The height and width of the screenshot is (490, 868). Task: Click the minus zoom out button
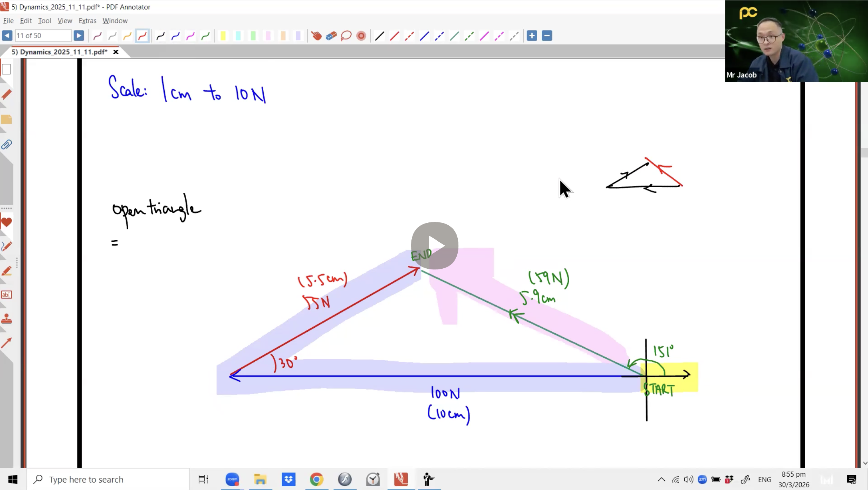[547, 36]
